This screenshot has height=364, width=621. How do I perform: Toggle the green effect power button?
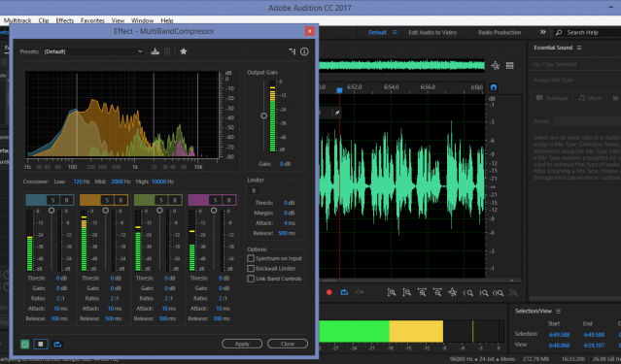coord(25,344)
